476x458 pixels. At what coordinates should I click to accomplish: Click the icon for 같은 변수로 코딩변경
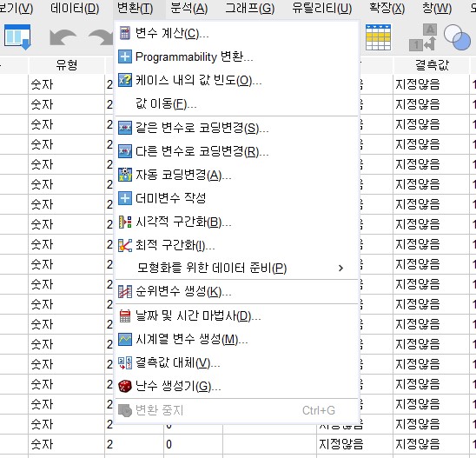(125, 128)
